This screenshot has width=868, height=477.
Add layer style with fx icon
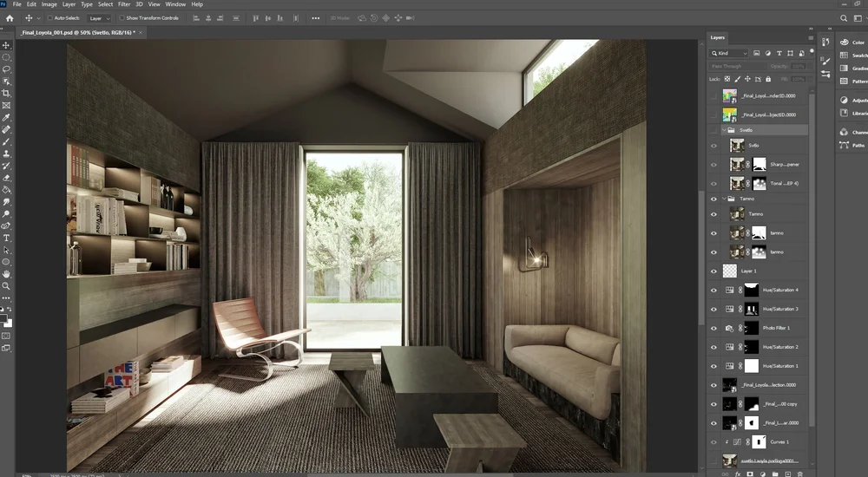coord(737,474)
